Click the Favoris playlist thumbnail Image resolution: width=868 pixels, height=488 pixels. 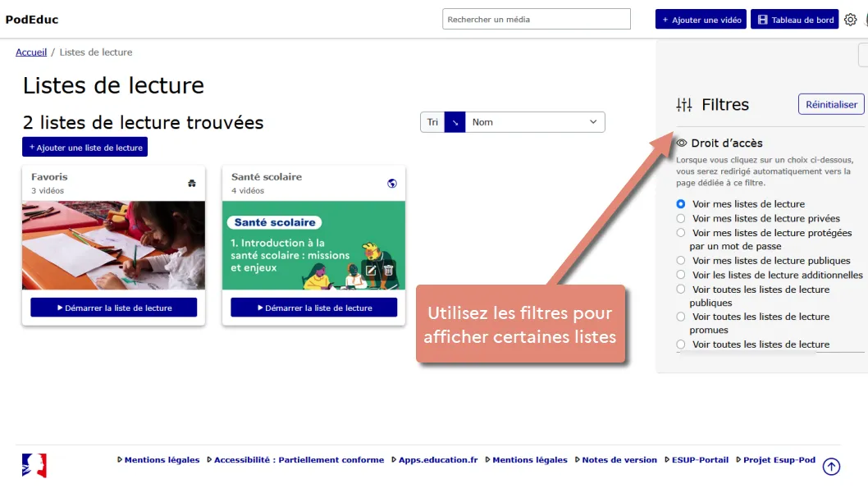(x=113, y=245)
